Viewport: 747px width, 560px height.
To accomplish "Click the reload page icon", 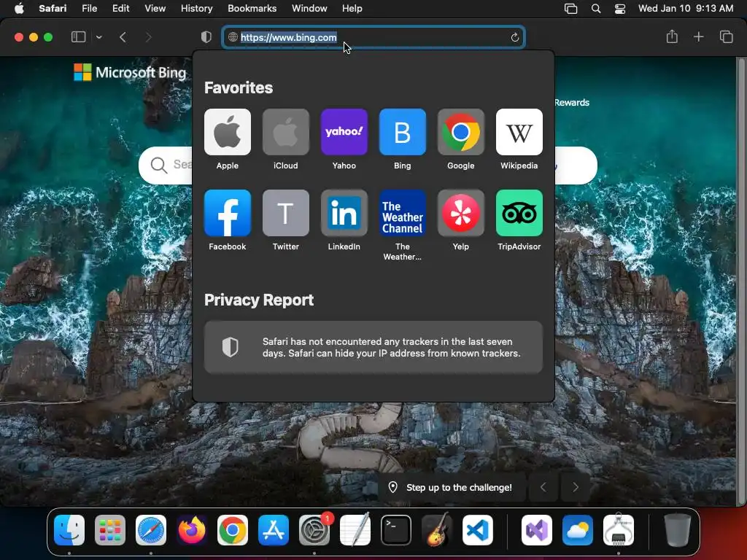I will [514, 37].
